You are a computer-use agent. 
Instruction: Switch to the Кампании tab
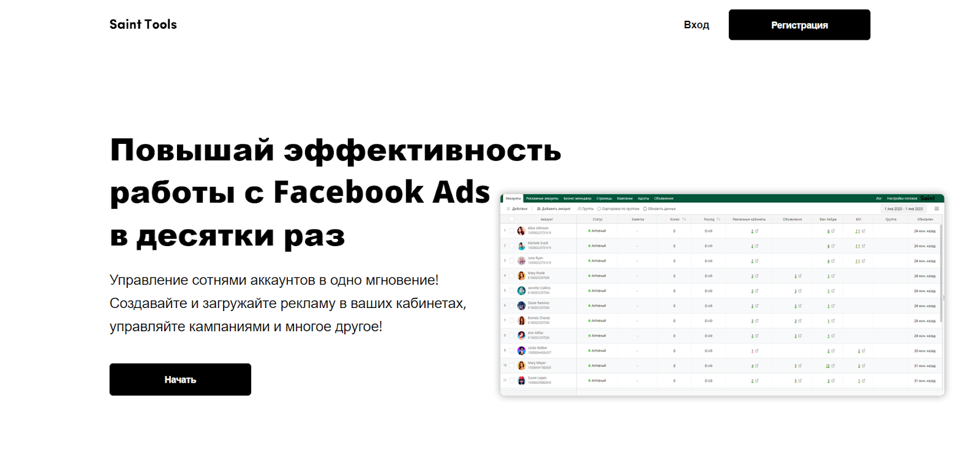pyautogui.click(x=625, y=198)
